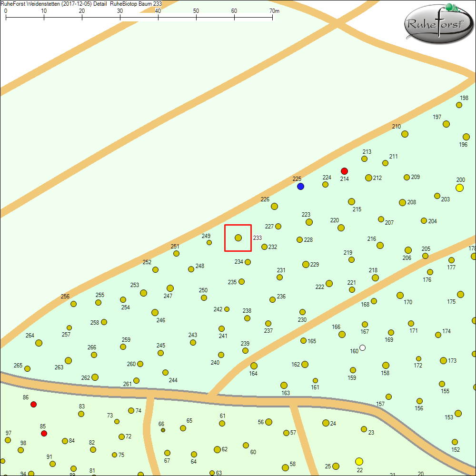Screen dimensions: 476x476
Task: Click tree marker 164 near the path fork
Action: tap(254, 366)
